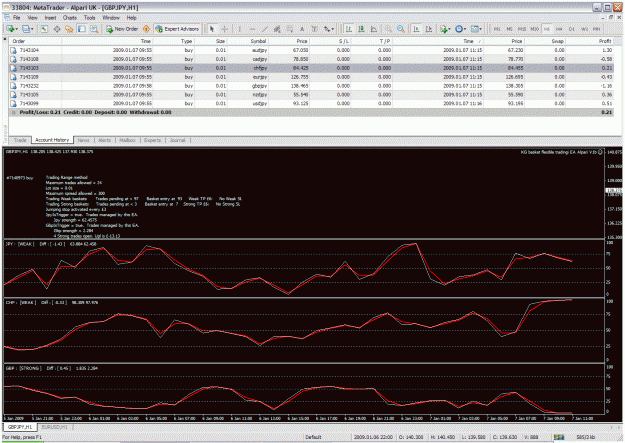Open the File menu
Image resolution: width=625 pixels, height=443 pixels.
[x=16, y=18]
